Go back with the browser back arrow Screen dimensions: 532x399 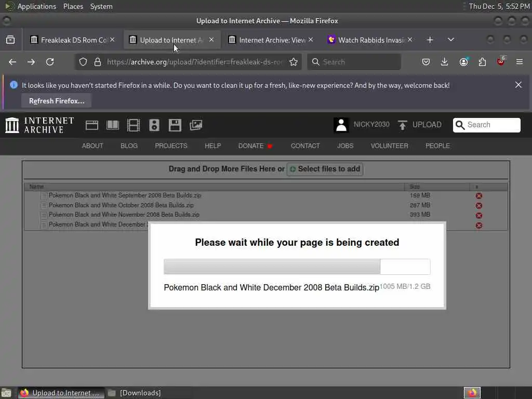coord(12,62)
